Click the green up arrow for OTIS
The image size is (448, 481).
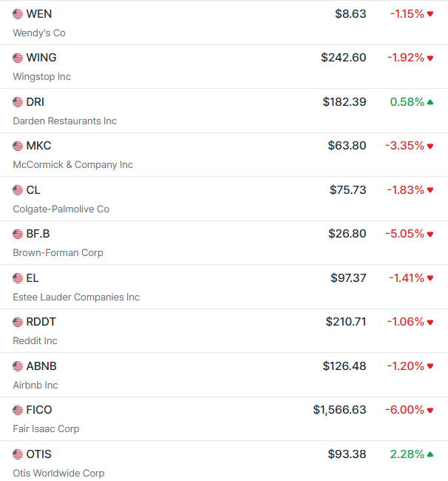430,454
